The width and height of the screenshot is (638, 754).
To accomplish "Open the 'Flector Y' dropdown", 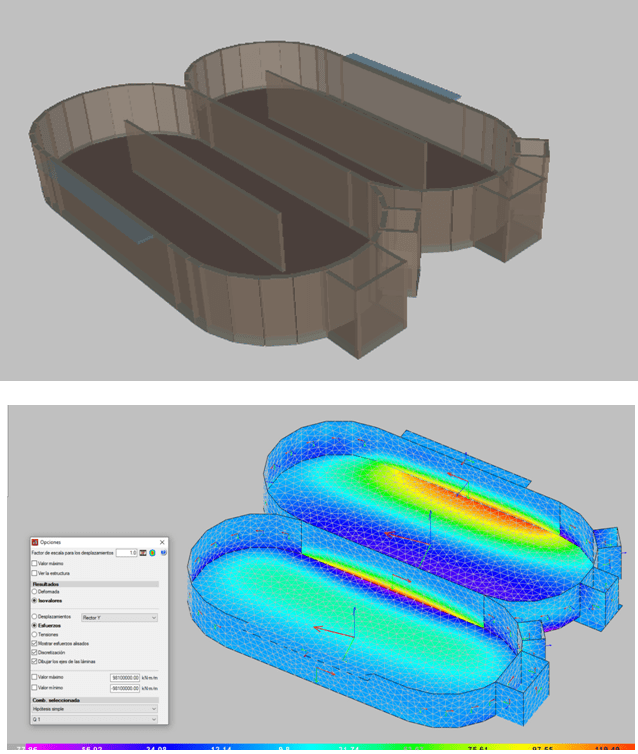I will point(119,617).
